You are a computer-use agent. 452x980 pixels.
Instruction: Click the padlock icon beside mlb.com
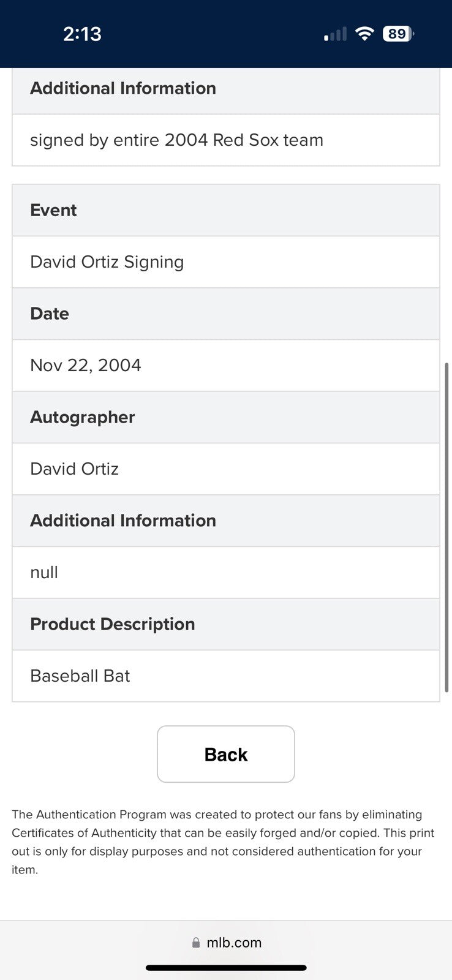tap(196, 943)
